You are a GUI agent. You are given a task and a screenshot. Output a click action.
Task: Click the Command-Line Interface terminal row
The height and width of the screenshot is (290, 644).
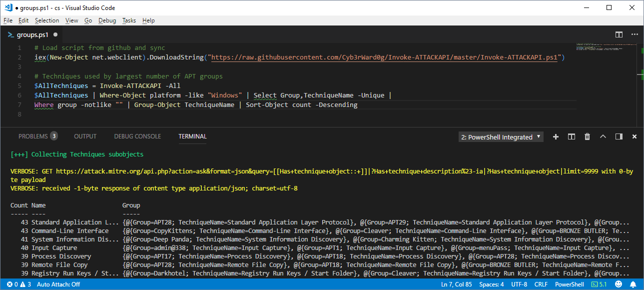click(x=320, y=231)
